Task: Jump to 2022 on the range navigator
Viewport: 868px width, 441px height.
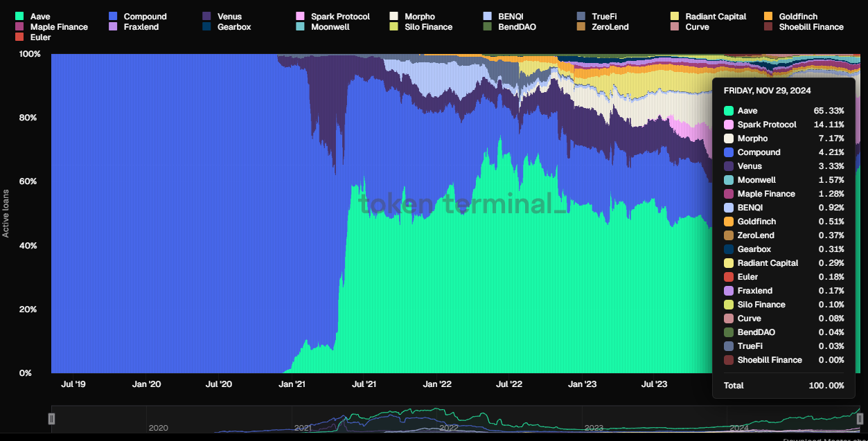Action: tap(449, 428)
